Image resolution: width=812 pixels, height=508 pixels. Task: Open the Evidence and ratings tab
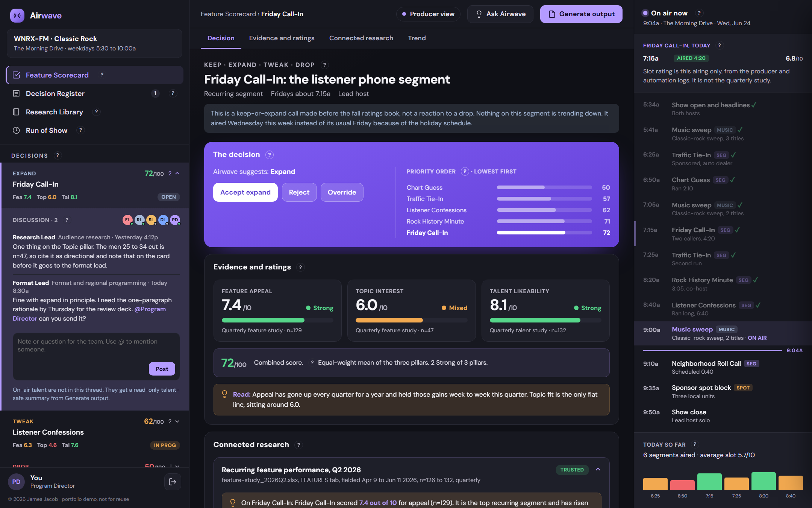click(x=282, y=38)
